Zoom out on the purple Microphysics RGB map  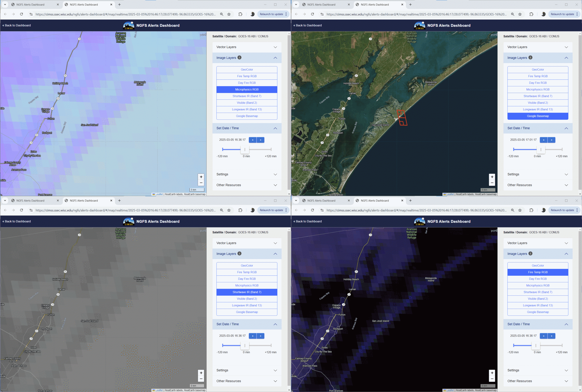coord(201,183)
